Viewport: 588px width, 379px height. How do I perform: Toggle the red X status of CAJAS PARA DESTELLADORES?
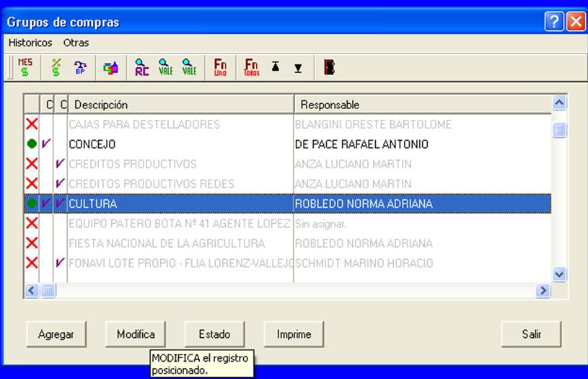coord(32,124)
